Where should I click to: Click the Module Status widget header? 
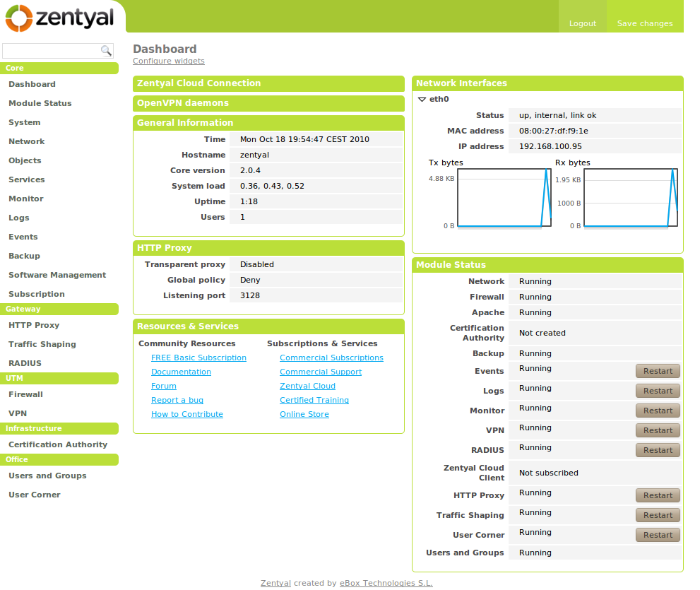[x=547, y=265]
